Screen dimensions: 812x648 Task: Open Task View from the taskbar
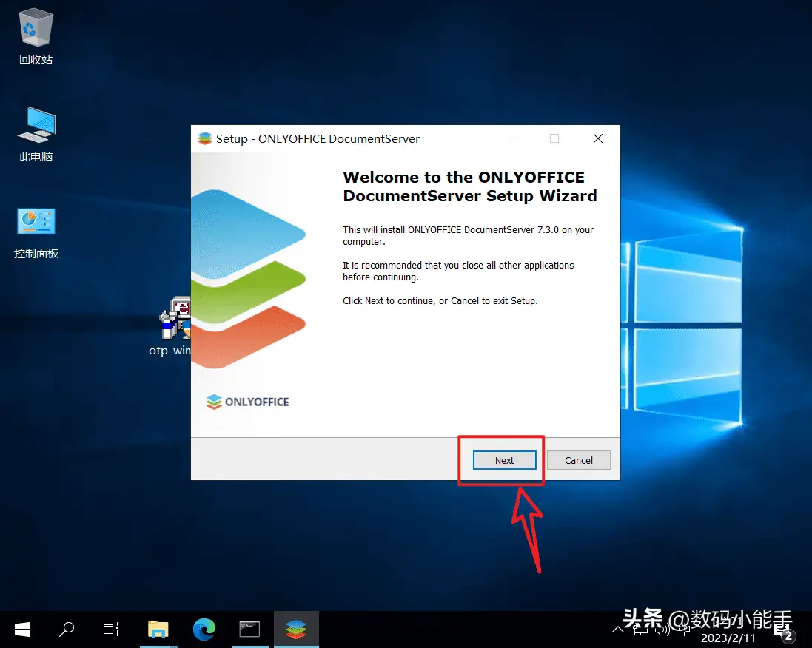[x=111, y=630]
